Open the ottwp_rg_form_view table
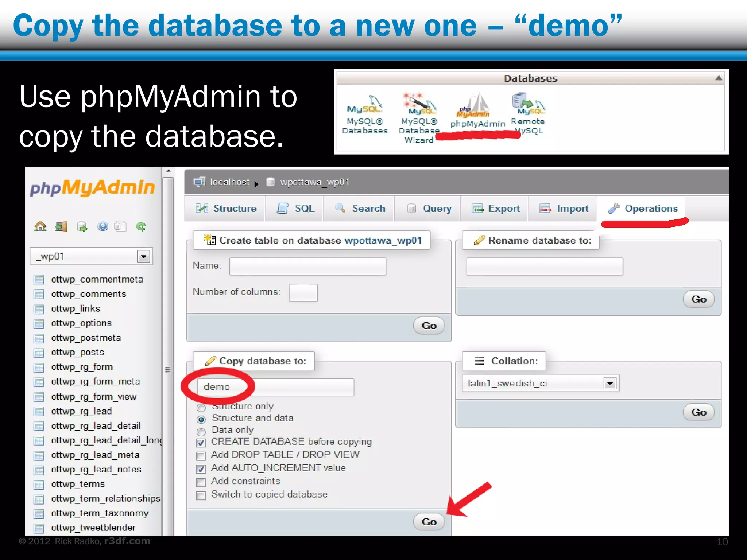747x560 pixels. [x=94, y=397]
